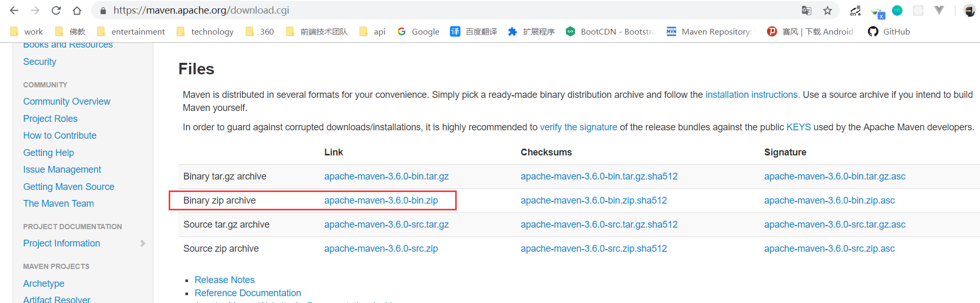980x303 pixels.
Task: Open Issue Management in sidebar
Action: click(x=62, y=170)
